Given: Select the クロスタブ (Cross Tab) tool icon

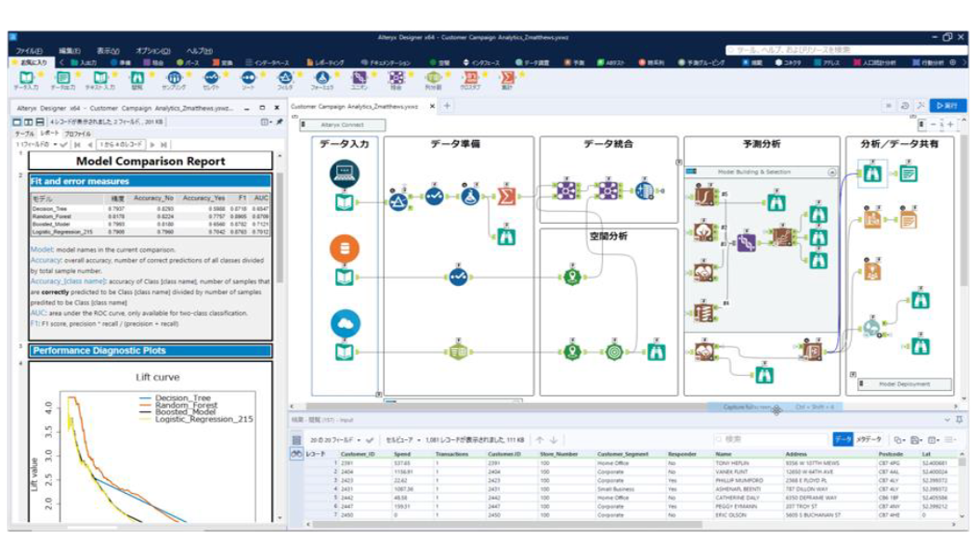Looking at the screenshot, I should pyautogui.click(x=470, y=77).
